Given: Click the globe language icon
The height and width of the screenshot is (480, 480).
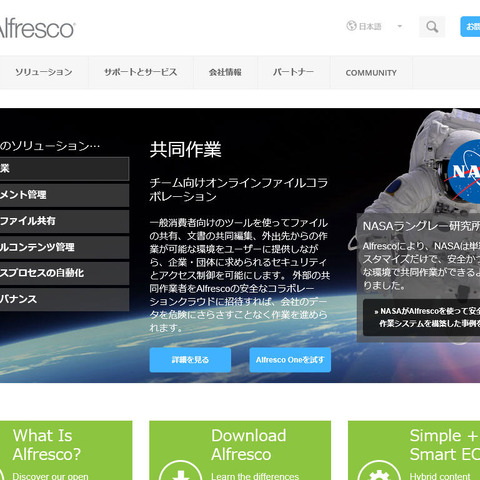Looking at the screenshot, I should click(351, 26).
